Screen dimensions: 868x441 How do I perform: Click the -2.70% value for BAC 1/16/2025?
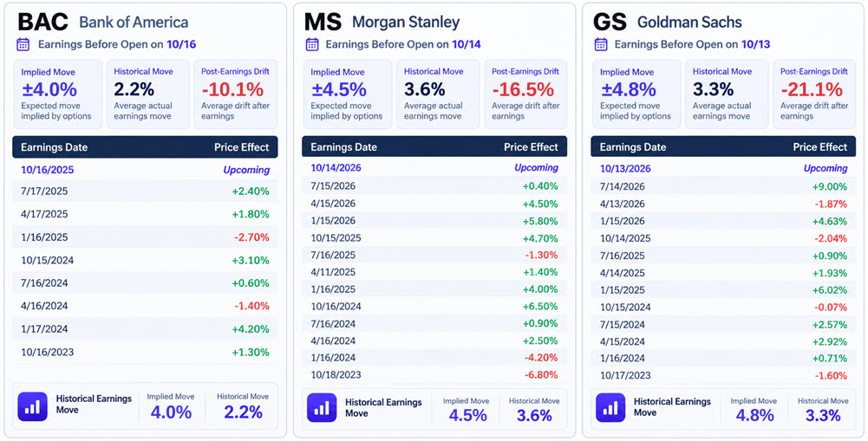pos(251,237)
